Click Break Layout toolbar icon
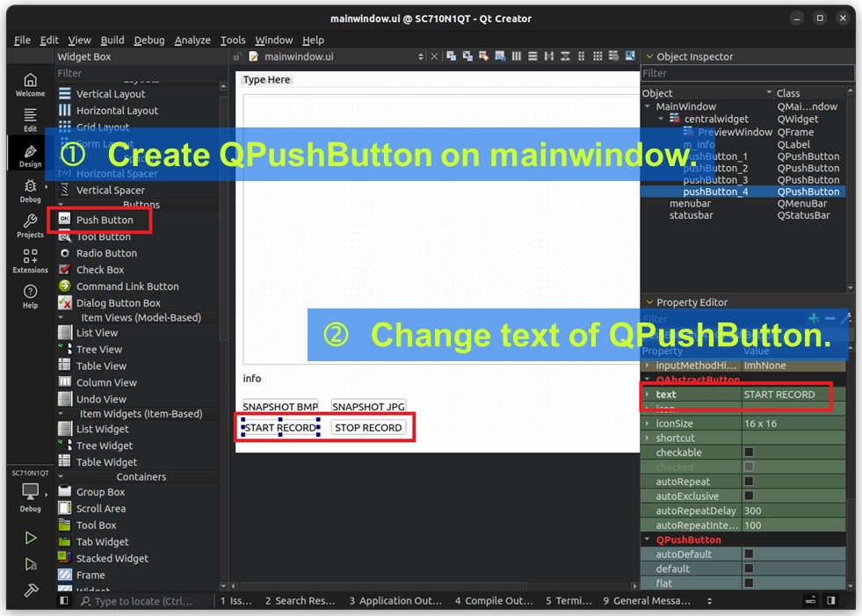The image size is (862, 616). (613, 56)
